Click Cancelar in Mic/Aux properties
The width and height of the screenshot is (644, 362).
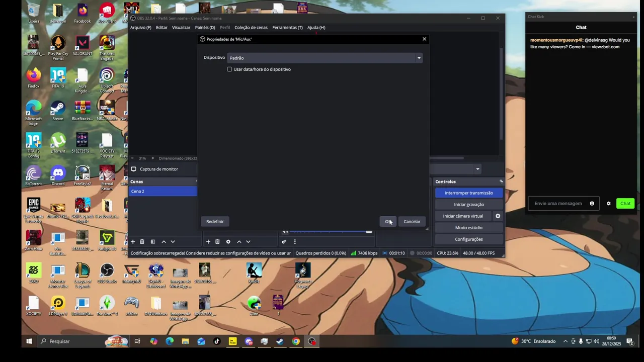[x=412, y=222]
